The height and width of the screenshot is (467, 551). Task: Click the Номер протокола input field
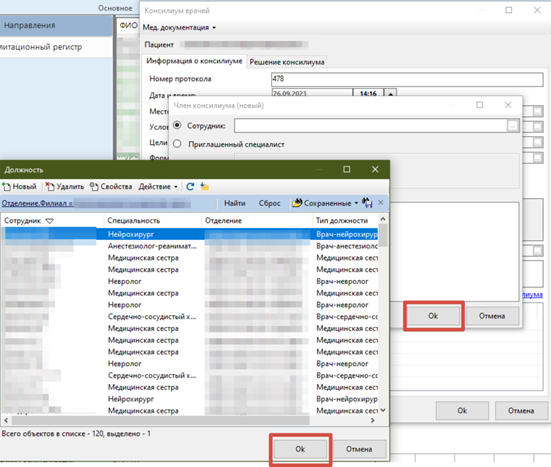click(407, 79)
